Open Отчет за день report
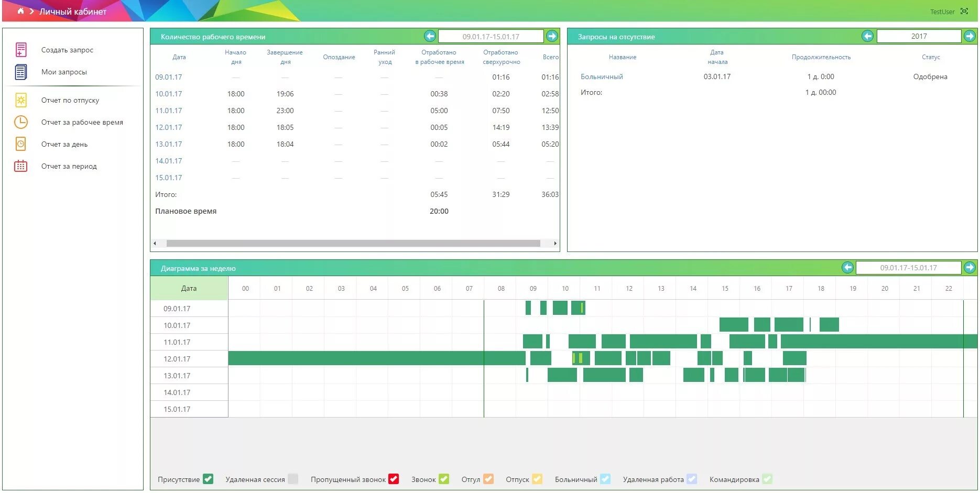This screenshot has height=493, width=980. point(64,144)
